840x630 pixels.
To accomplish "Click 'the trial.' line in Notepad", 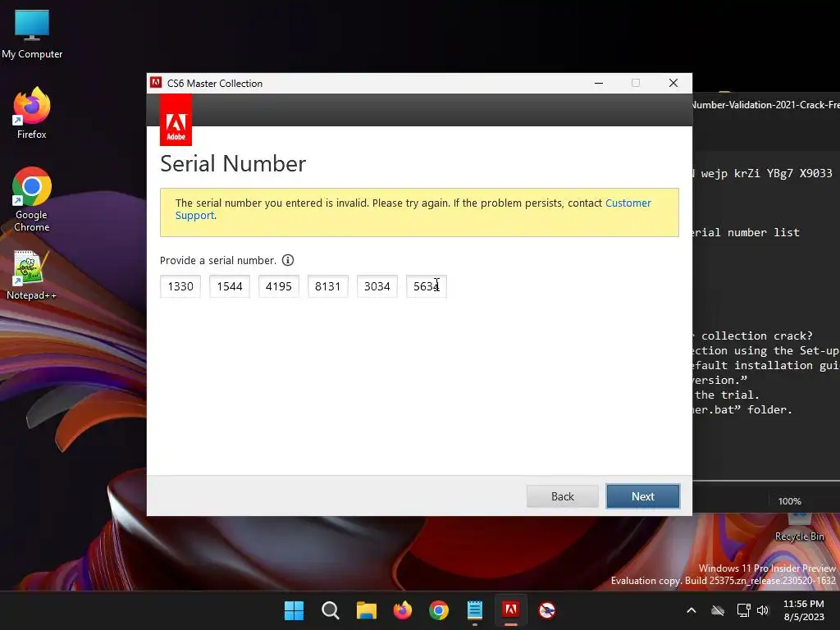I will pyautogui.click(x=727, y=395).
